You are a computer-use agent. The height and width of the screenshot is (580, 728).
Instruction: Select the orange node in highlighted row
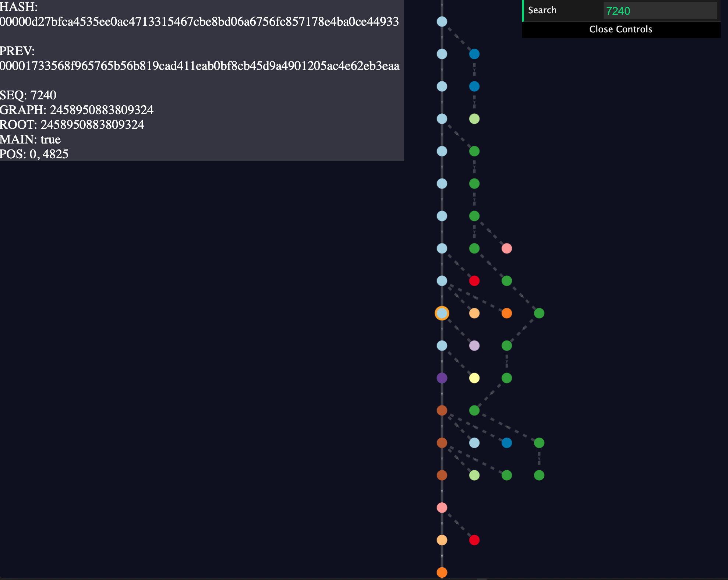(506, 313)
